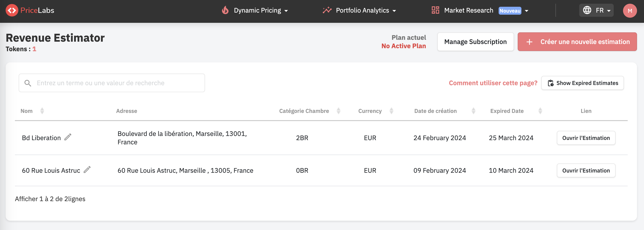Screen dimensions: 644x230
Task: Click Show Expired Estimates button
Action: [582, 83]
